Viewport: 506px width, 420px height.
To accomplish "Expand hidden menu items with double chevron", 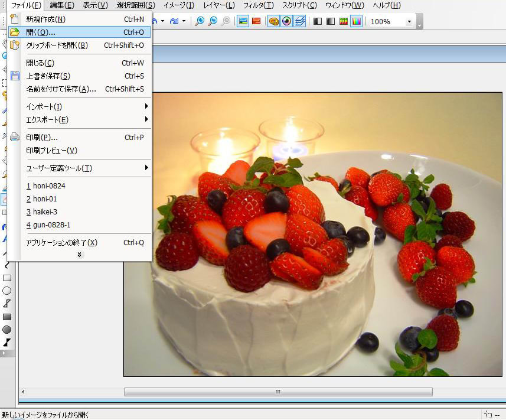I will coord(80,255).
